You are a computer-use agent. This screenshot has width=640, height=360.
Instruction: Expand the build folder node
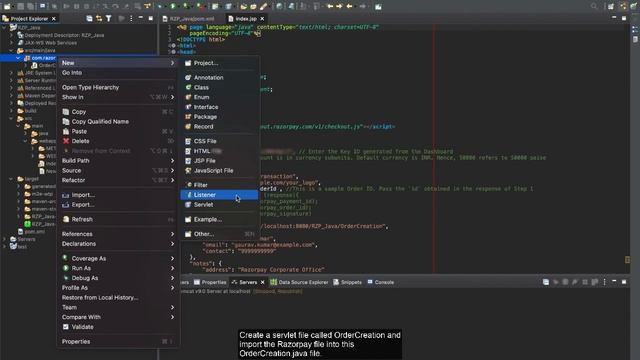pyautogui.click(x=11, y=111)
